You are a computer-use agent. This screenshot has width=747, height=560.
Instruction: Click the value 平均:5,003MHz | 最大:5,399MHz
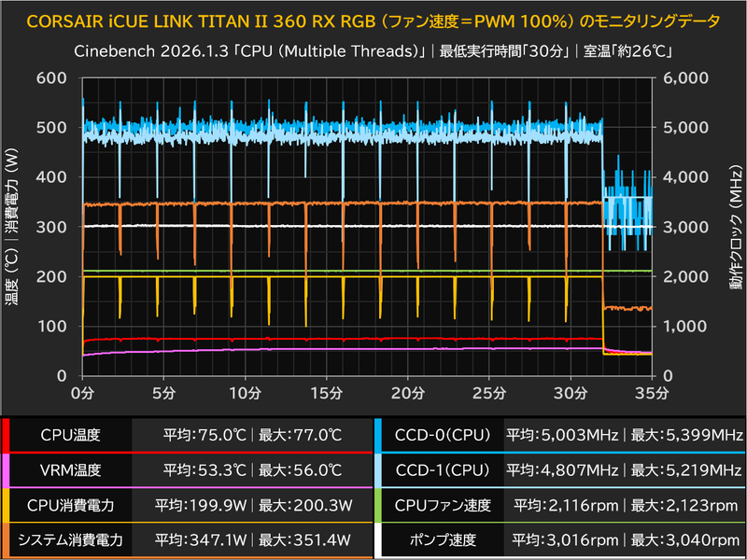[x=625, y=435]
